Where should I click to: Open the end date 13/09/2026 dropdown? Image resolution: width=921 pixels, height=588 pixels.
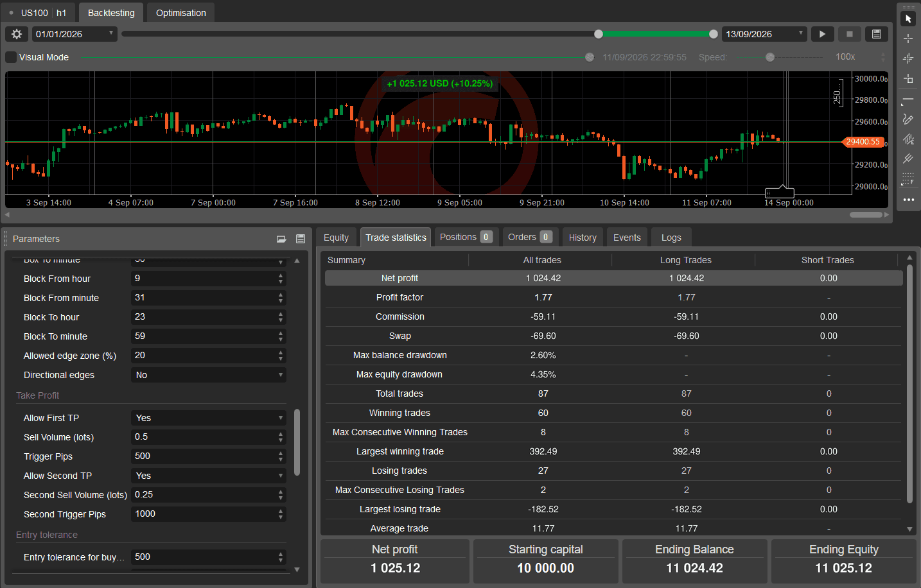point(764,34)
